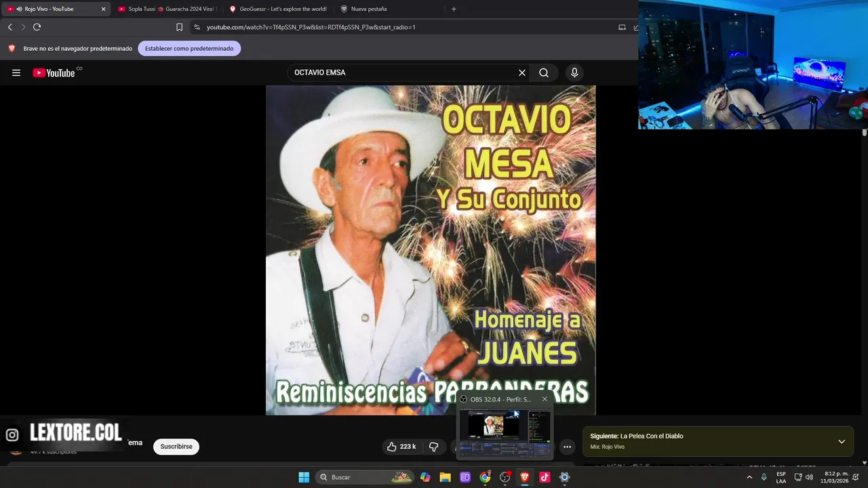Go to the YouTube home logo

click(x=54, y=73)
